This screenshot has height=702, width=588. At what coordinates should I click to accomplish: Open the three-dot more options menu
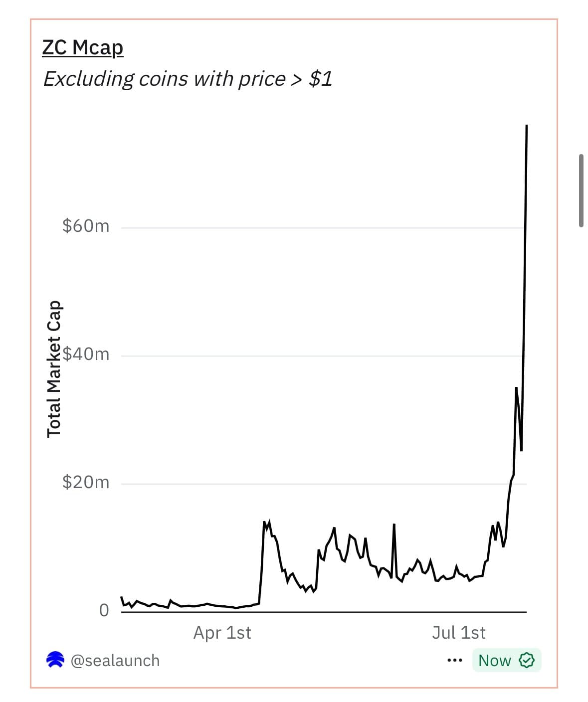point(454,661)
